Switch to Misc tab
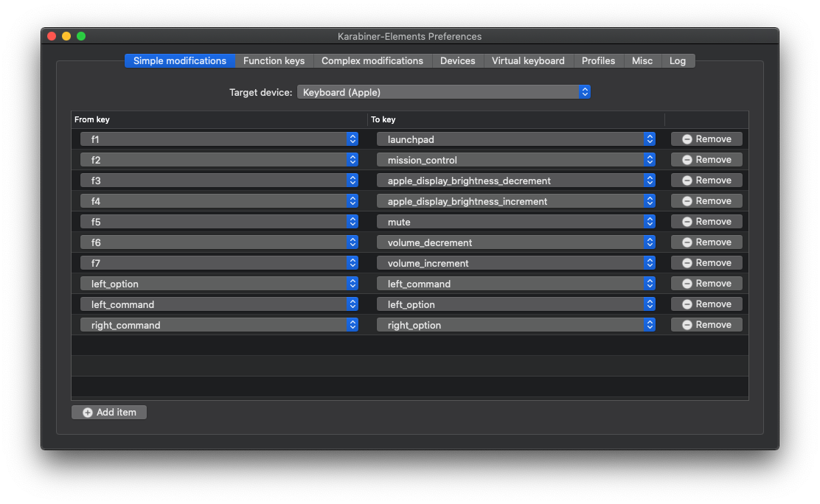820x504 pixels. coord(642,60)
